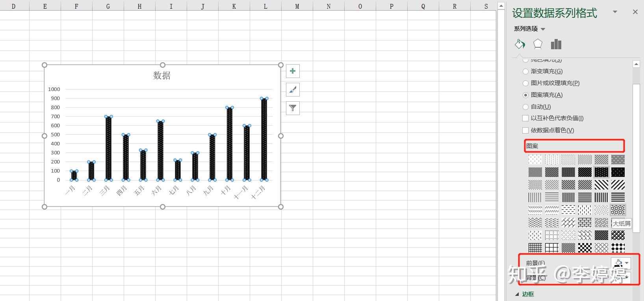
Task: Click the 十一月 axis label
Action: click(241, 192)
